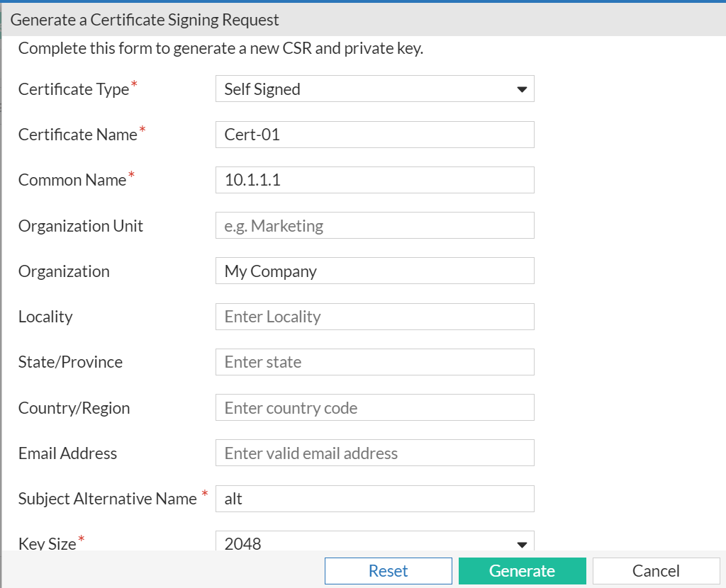Cancel the certificate request dialog
This screenshot has width=726, height=588.
656,571
